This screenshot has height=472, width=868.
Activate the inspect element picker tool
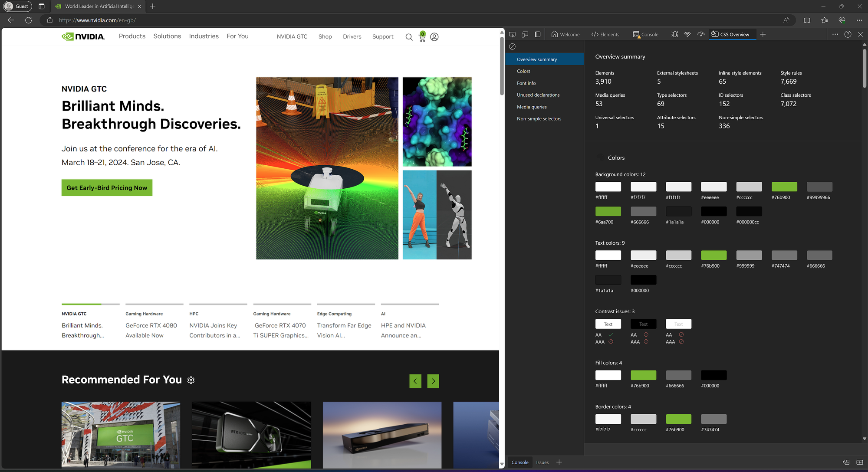tap(512, 34)
